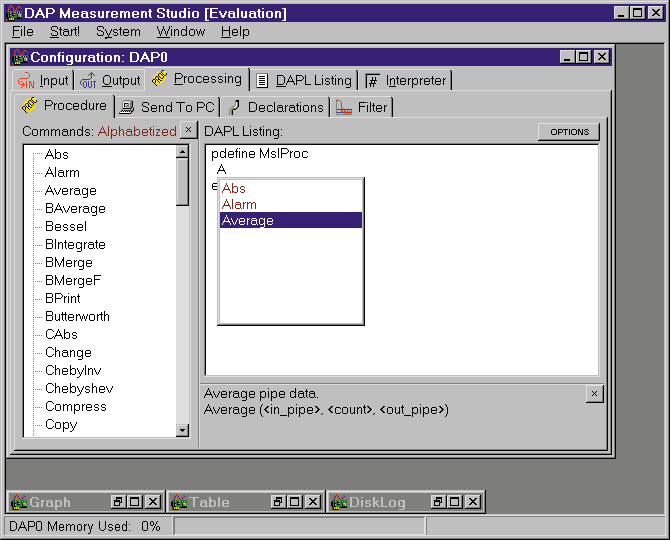Open the System menu
Image resolution: width=670 pixels, height=540 pixels.
pyautogui.click(x=118, y=32)
